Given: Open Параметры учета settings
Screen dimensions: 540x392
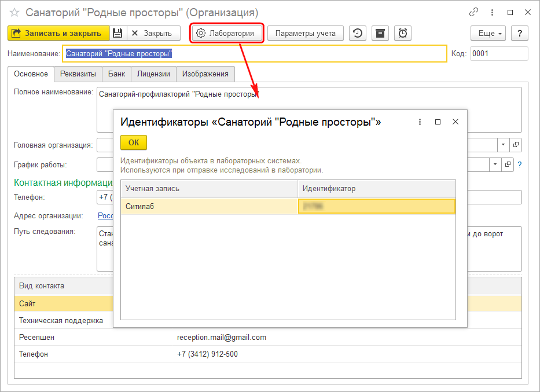Looking at the screenshot, I should [305, 33].
